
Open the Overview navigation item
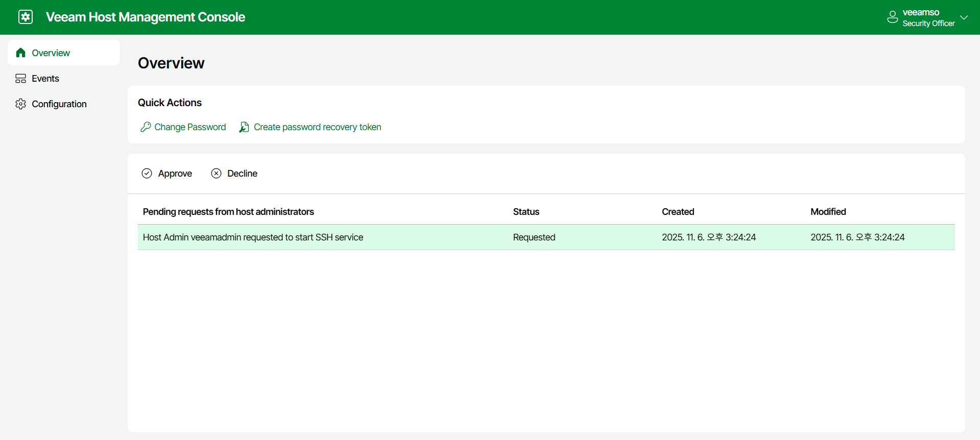tap(64, 53)
